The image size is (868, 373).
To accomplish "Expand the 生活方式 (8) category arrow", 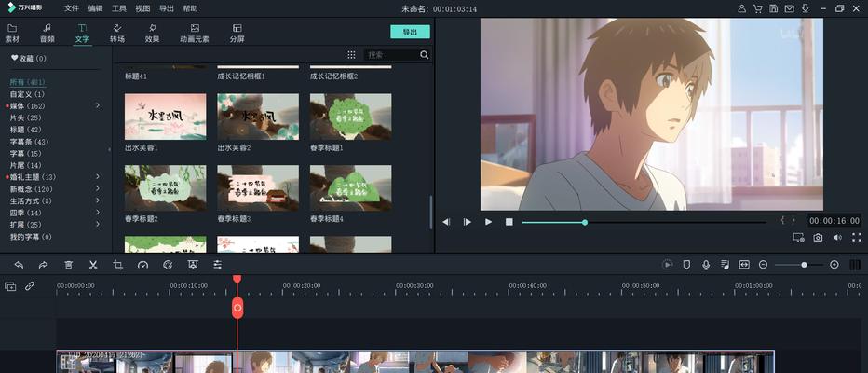I will point(98,200).
